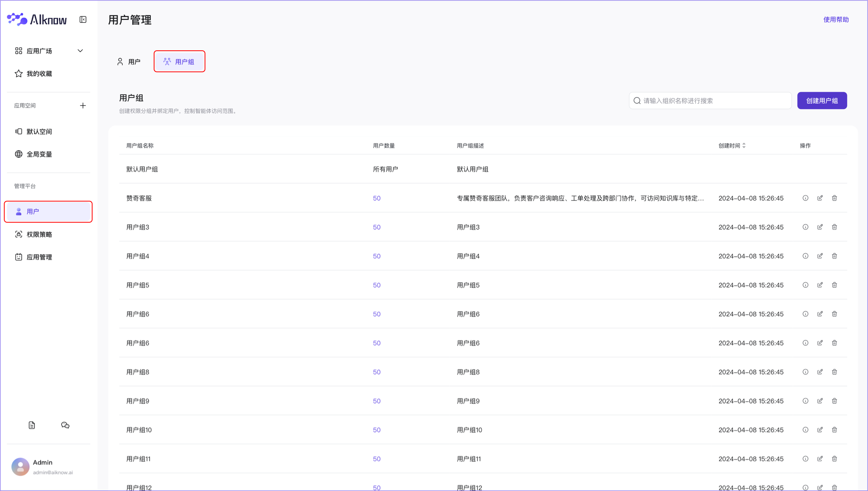Screen dimensions: 868x491
Task: Collapse the sidebar panel icon
Action: tap(83, 19)
